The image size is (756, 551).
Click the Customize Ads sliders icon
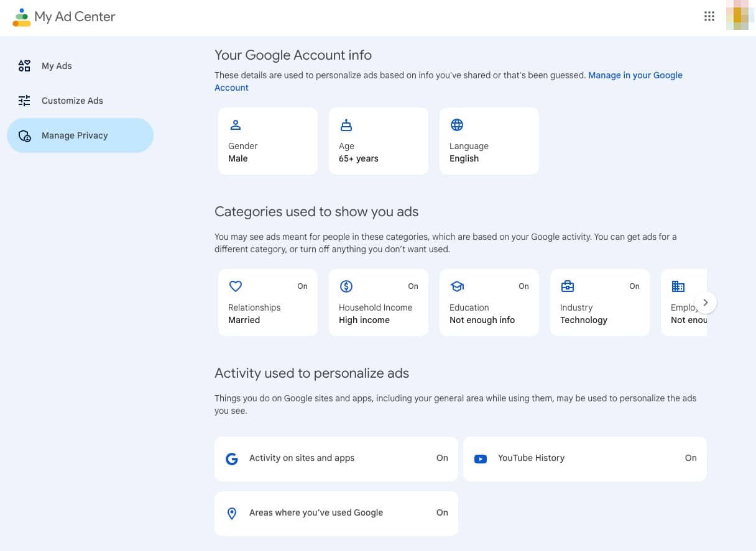pyautogui.click(x=24, y=101)
